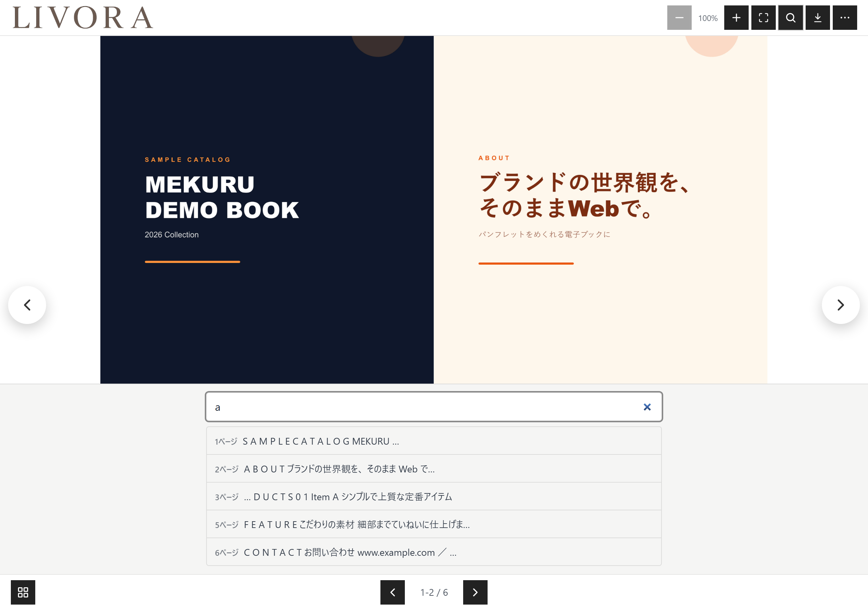Click the download icon
Viewport: 868px width, 610px height.
click(818, 18)
